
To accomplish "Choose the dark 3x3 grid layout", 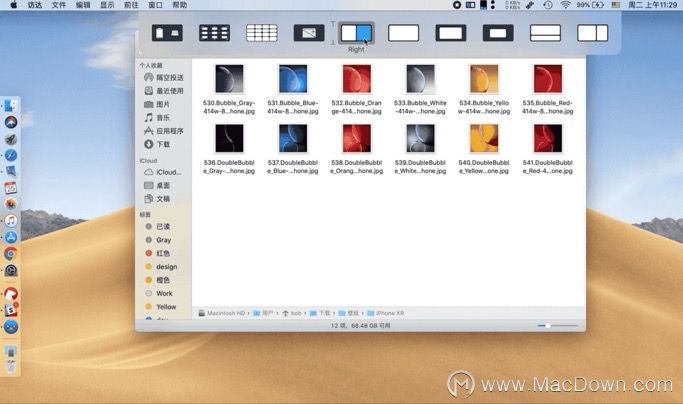I will 214,33.
